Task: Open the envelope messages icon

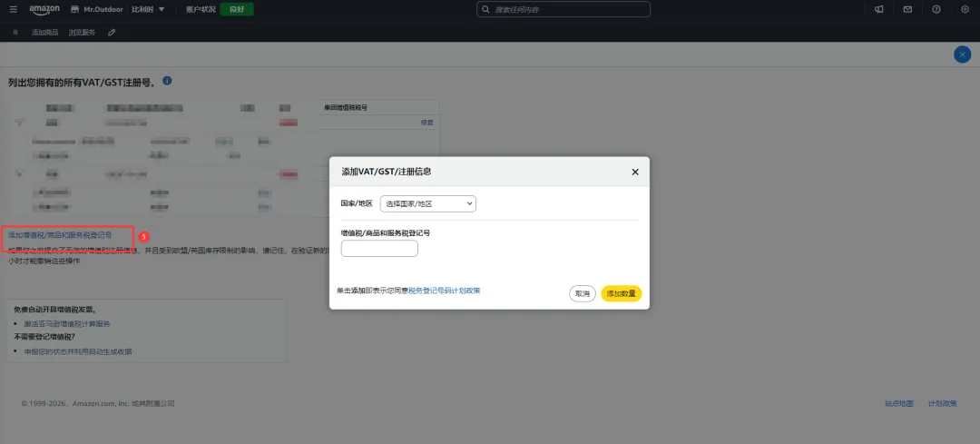Action: point(907,9)
